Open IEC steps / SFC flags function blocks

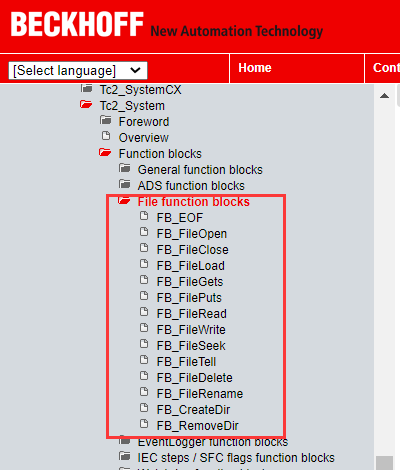pos(236,458)
